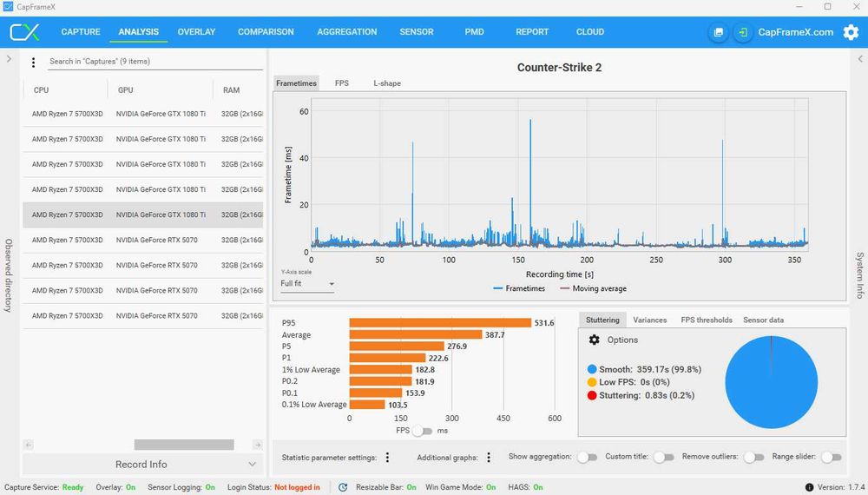Select the ANALYSIS tab
868x495 pixels.
(x=138, y=32)
